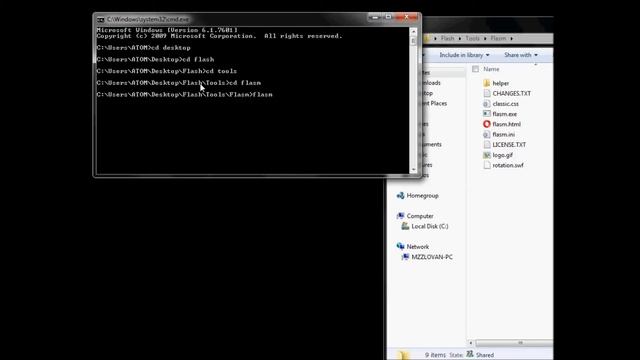Open the helper folder icon
The image size is (640, 360).
pyautogui.click(x=487, y=83)
